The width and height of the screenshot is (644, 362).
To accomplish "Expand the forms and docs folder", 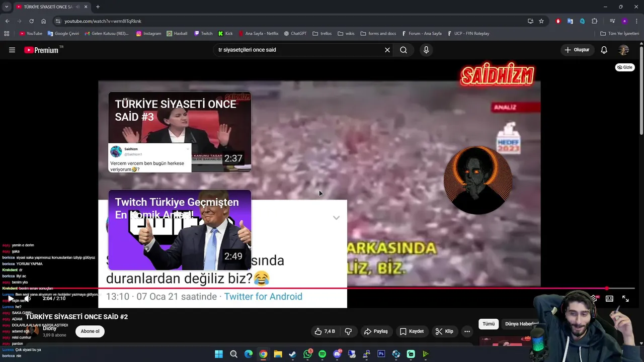I will click(x=378, y=34).
